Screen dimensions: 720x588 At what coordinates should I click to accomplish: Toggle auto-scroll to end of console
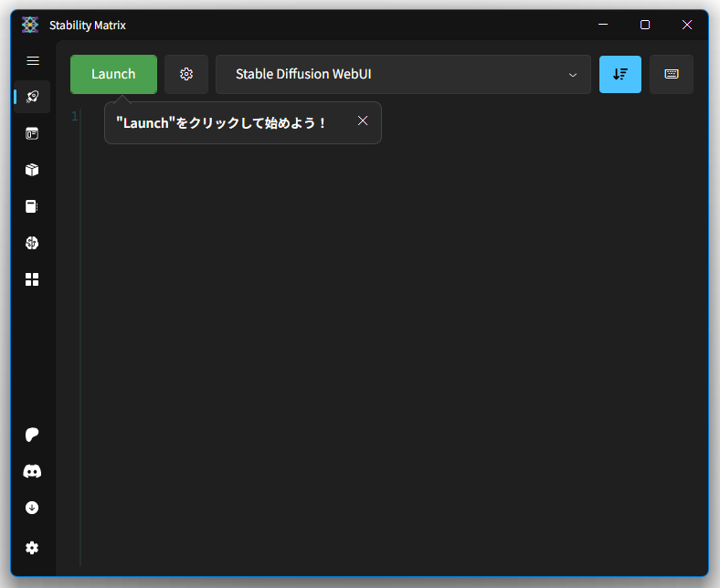[x=619, y=74]
